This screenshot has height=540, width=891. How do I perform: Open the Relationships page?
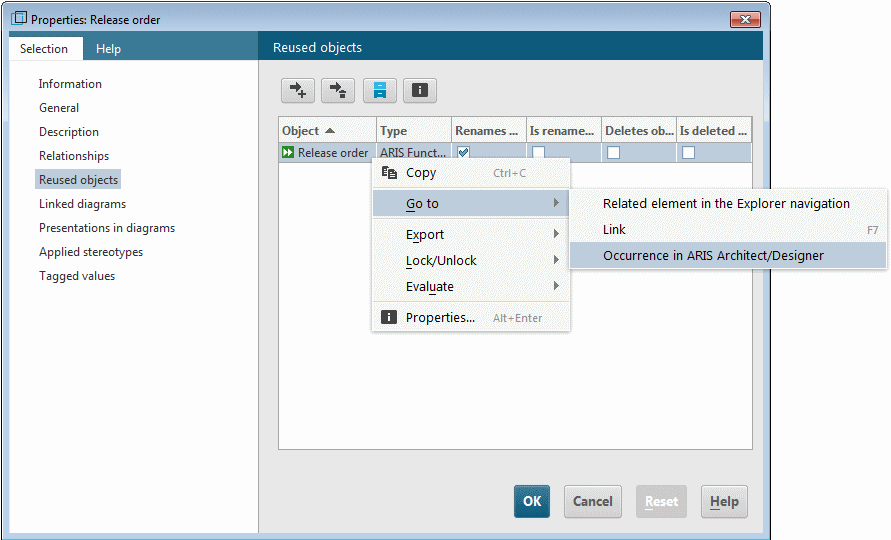(74, 156)
